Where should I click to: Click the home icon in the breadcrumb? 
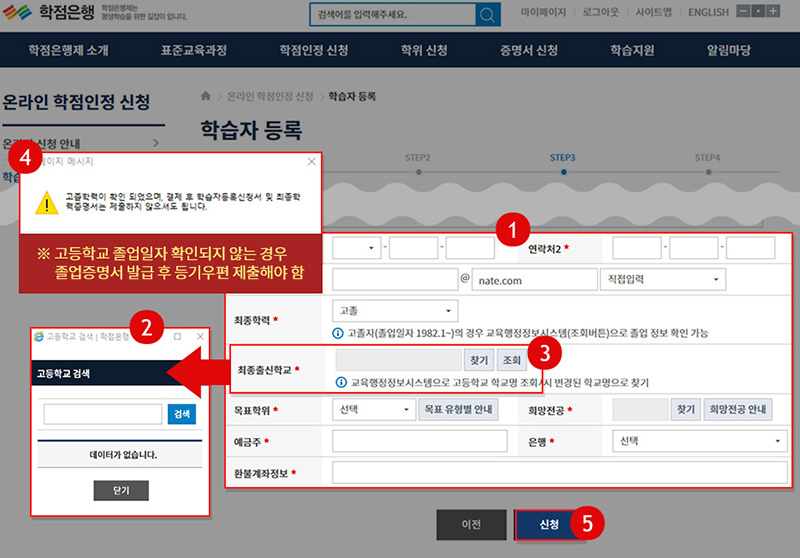[x=207, y=95]
